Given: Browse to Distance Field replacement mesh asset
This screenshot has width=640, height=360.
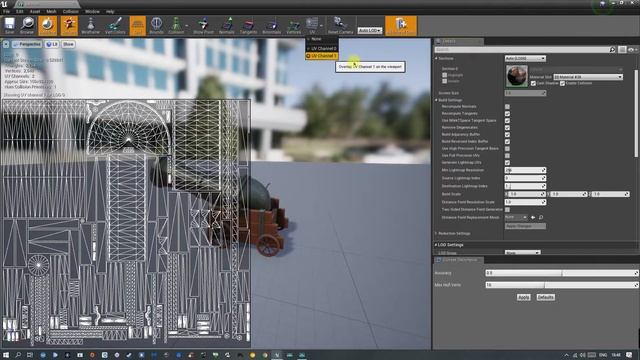Looking at the screenshot, I should [x=541, y=218].
